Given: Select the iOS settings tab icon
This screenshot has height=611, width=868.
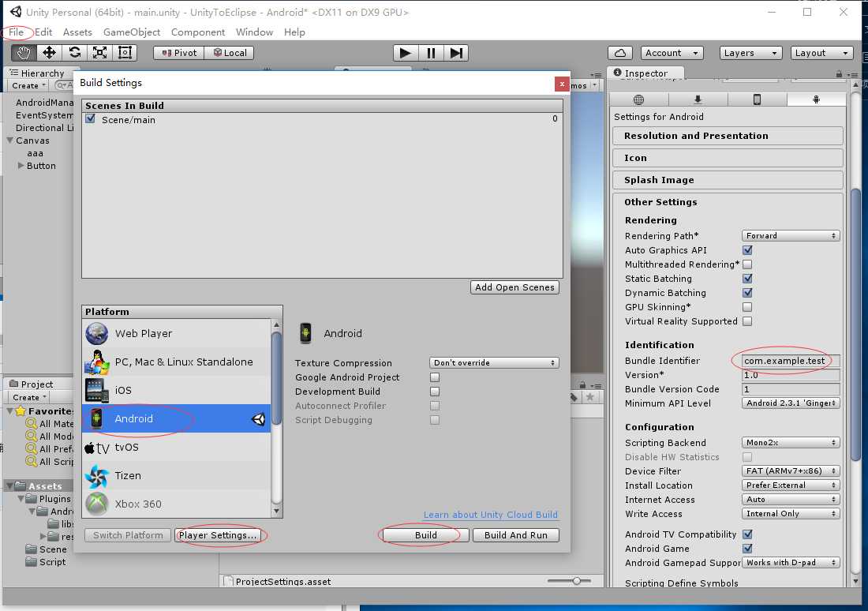Looking at the screenshot, I should click(x=758, y=99).
